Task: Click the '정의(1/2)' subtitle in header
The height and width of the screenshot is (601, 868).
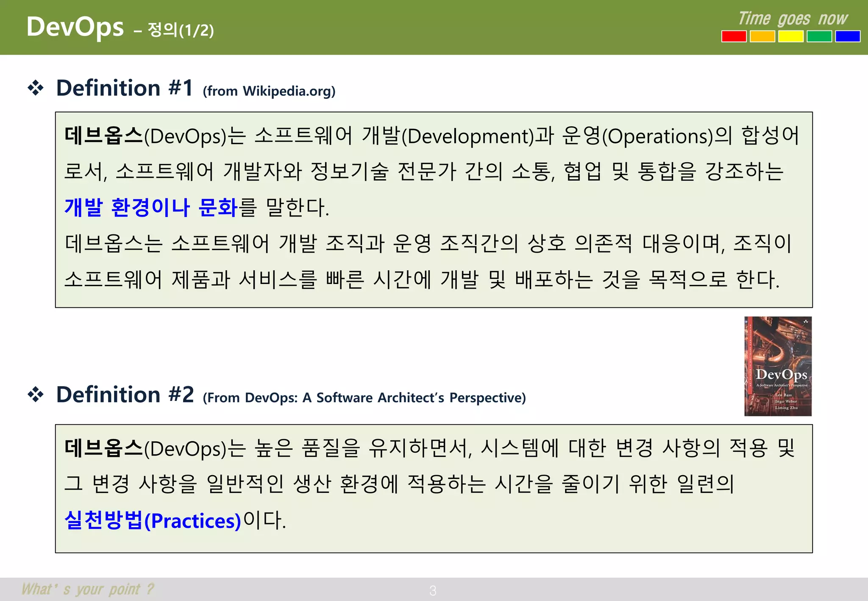Action: (181, 30)
